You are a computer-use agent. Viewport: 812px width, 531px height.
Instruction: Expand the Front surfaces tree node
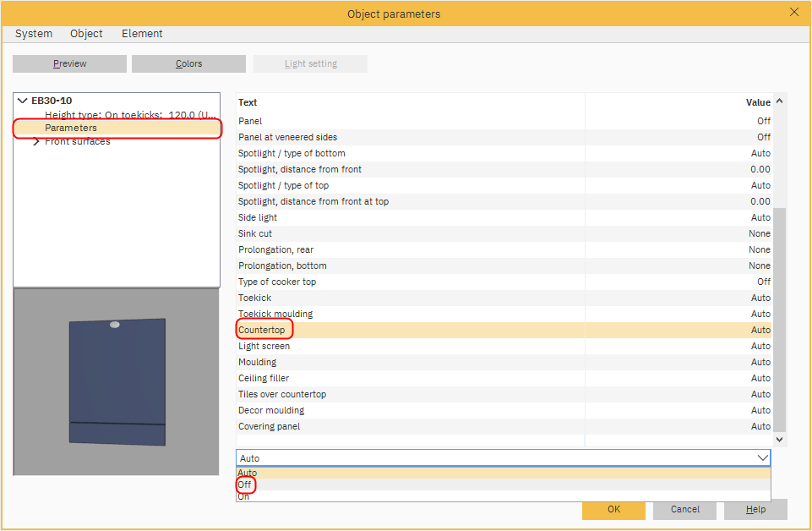click(x=35, y=142)
